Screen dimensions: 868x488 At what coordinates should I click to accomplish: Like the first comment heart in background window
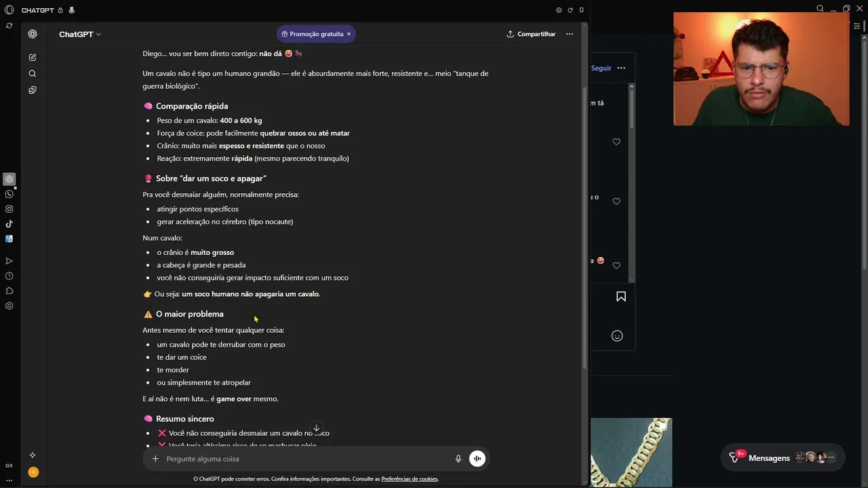tap(616, 142)
